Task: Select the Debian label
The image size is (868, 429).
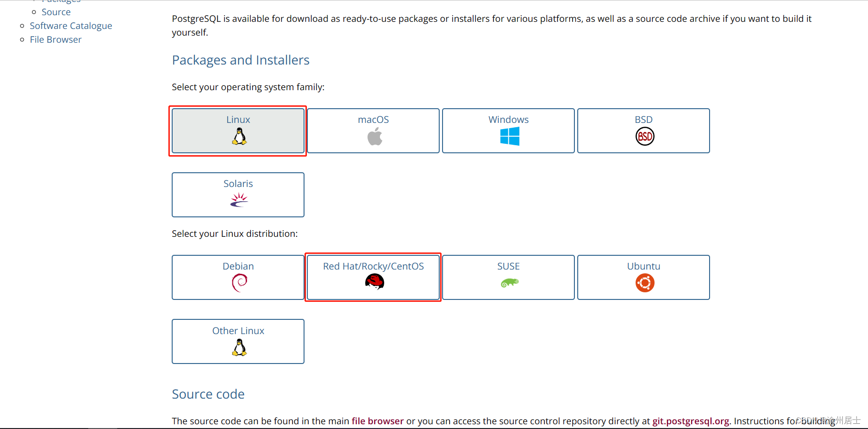Action: pos(238,266)
